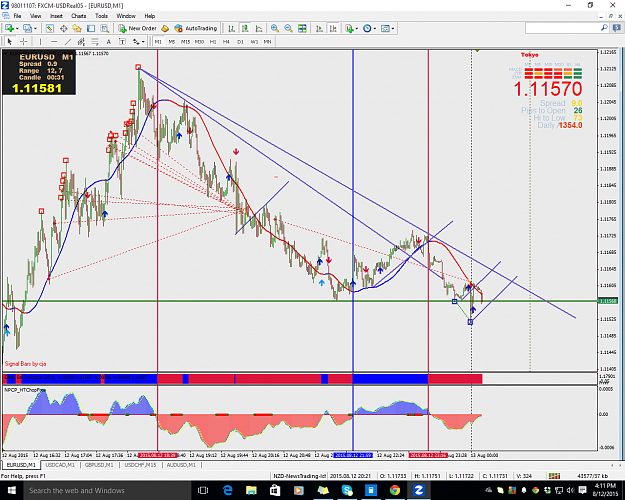Switch to the USDCAD,M1 chart tab
This screenshot has width=625, height=500.
click(60, 465)
